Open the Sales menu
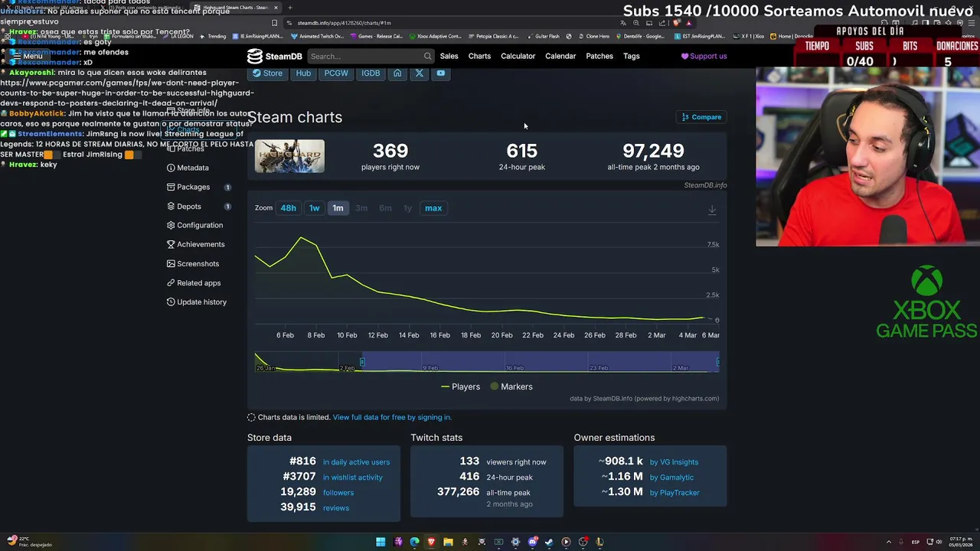This screenshot has width=980, height=551. (x=449, y=56)
